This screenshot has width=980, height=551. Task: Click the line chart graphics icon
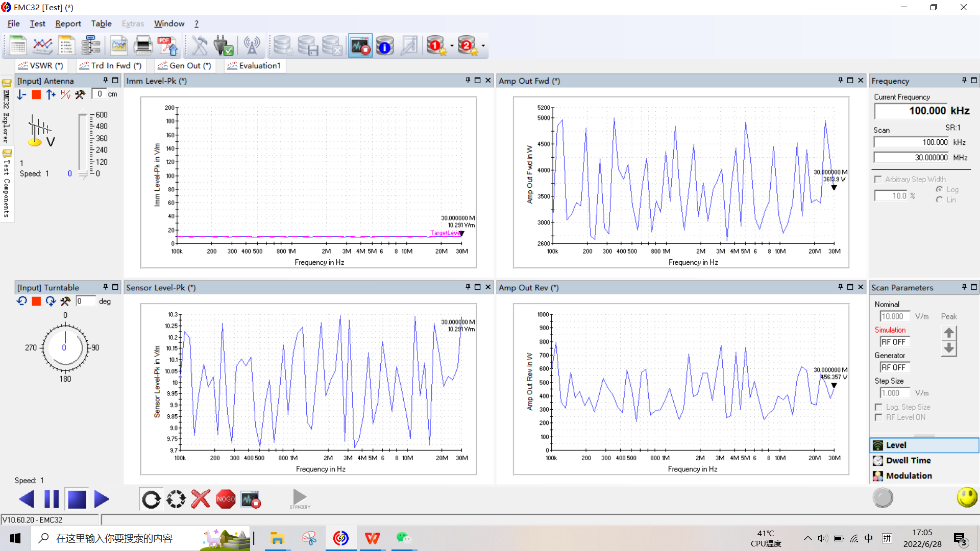[42, 45]
